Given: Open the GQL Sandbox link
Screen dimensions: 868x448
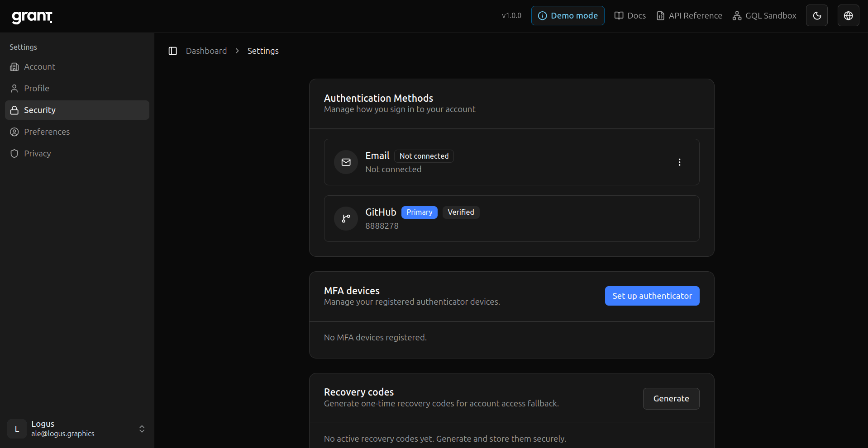Looking at the screenshot, I should pyautogui.click(x=764, y=16).
